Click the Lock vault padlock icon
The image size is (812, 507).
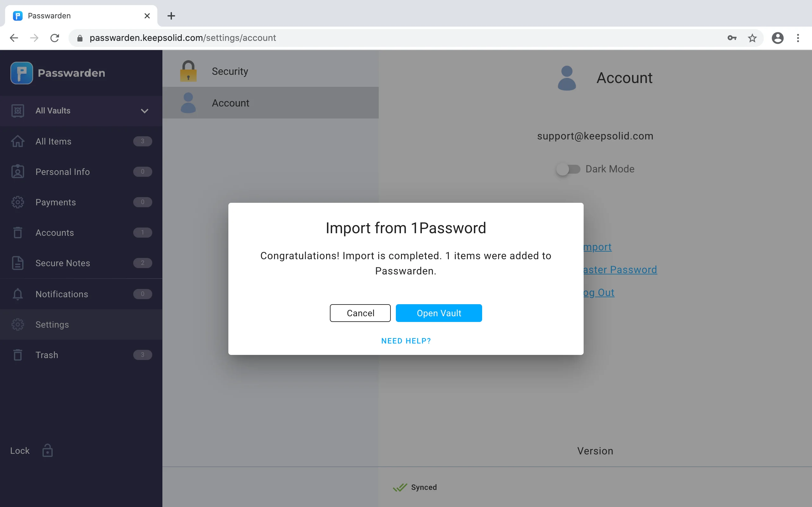point(47,450)
